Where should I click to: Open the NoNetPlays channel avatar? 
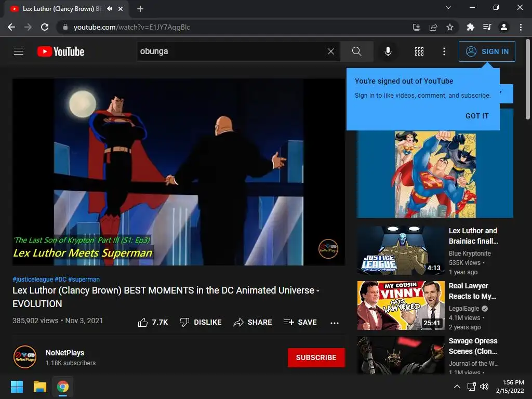click(x=25, y=357)
